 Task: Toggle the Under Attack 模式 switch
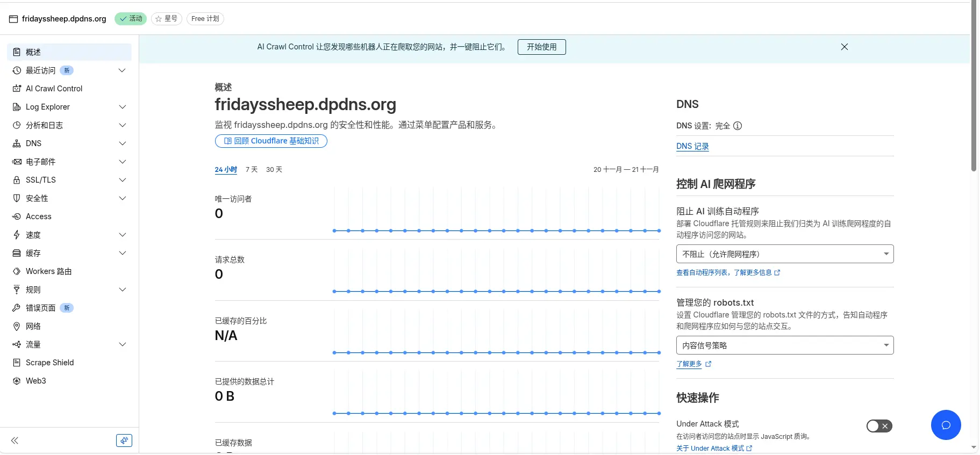pos(879,426)
